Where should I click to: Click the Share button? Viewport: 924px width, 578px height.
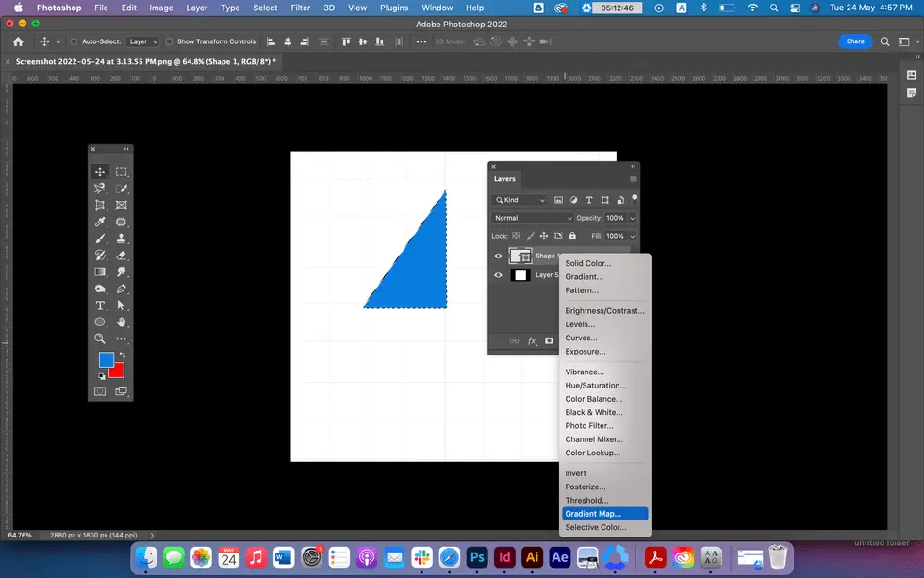[855, 41]
